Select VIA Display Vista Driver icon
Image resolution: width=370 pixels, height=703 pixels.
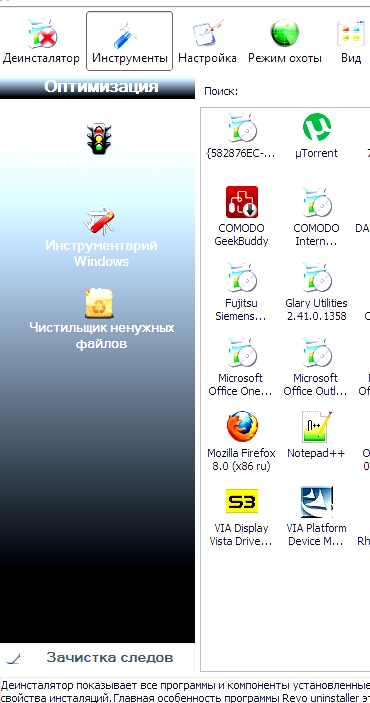[x=241, y=517]
